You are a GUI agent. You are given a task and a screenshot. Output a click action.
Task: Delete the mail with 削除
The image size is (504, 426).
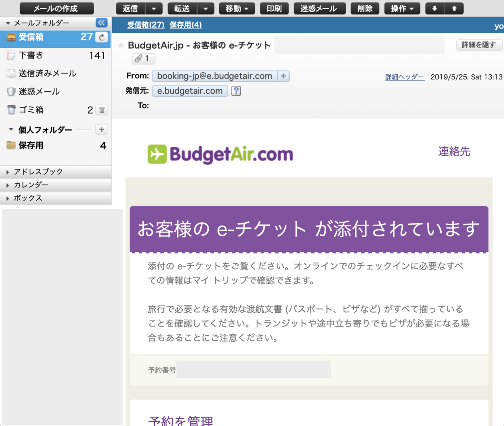pyautogui.click(x=365, y=8)
